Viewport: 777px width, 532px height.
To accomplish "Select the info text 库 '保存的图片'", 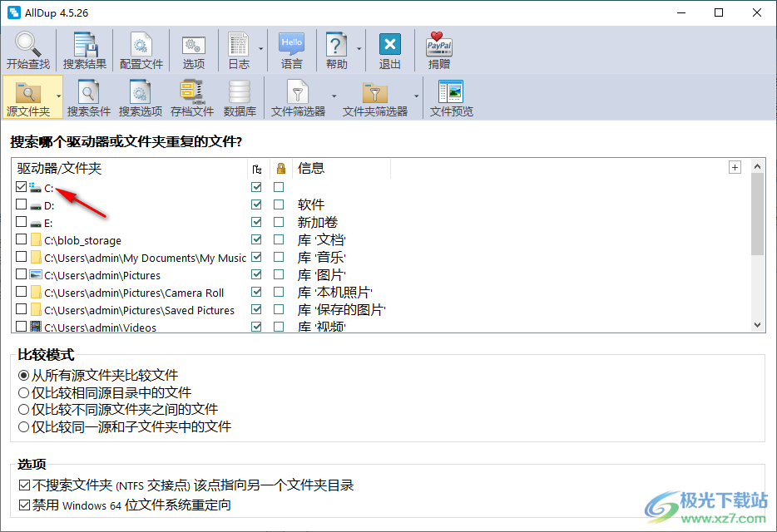I will (x=341, y=310).
